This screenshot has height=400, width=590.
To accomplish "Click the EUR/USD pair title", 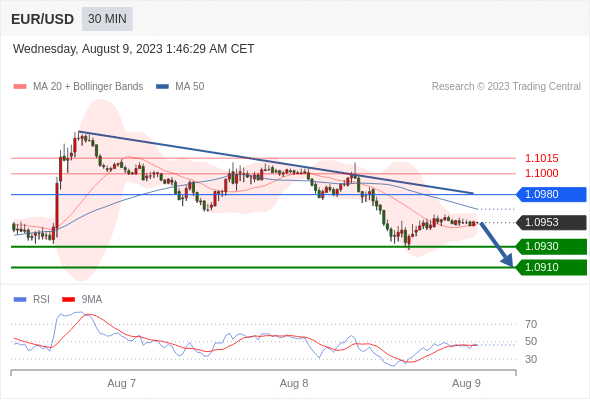I will [43, 19].
